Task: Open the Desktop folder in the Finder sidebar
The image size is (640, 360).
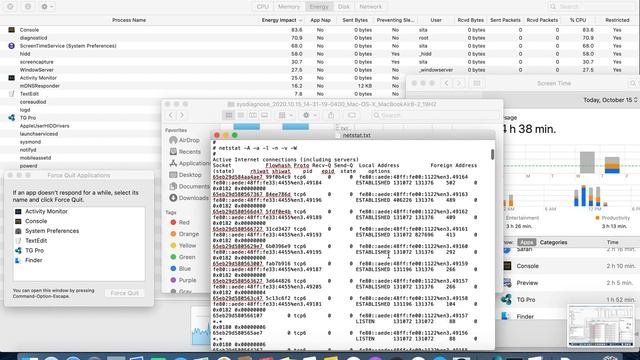Action: 185,175
